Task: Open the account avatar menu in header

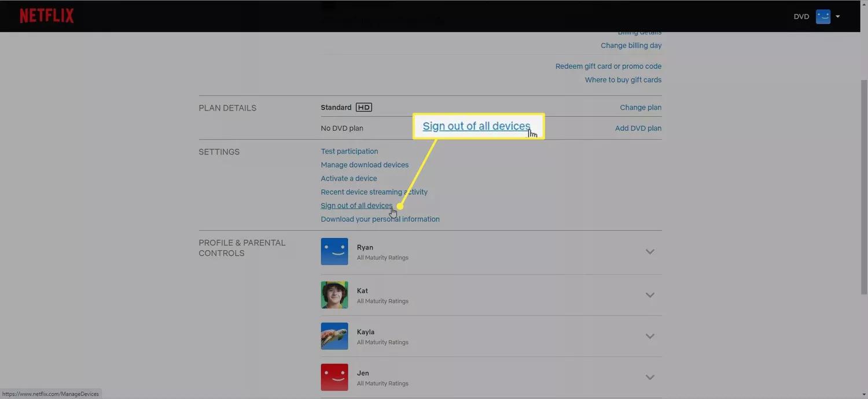Action: pos(823,16)
